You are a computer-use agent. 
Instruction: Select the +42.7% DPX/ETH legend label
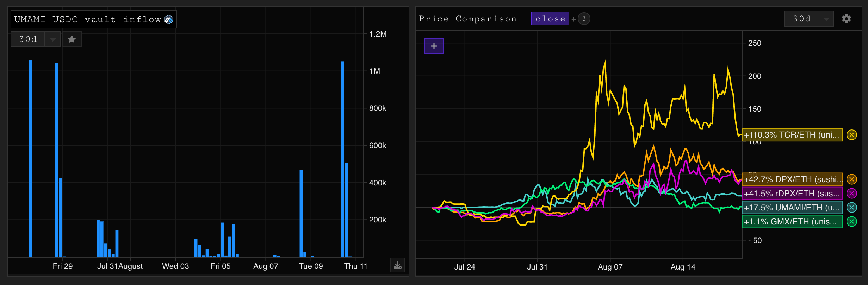point(793,179)
